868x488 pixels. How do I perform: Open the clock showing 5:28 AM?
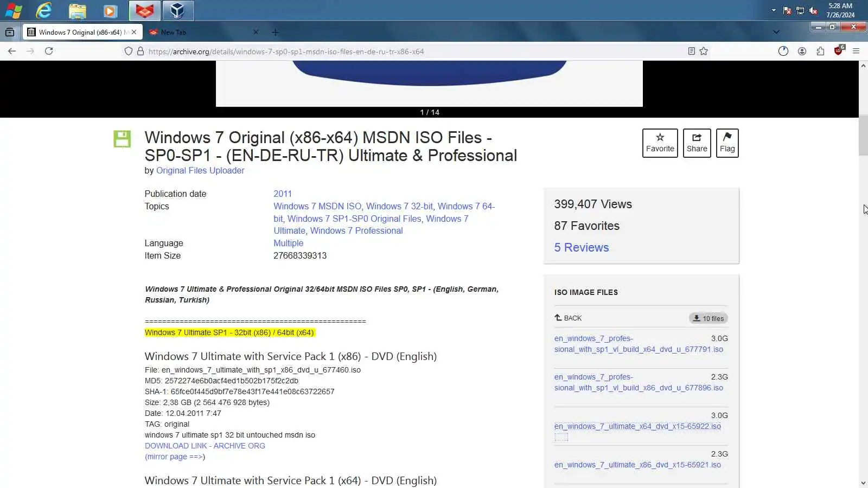click(840, 10)
